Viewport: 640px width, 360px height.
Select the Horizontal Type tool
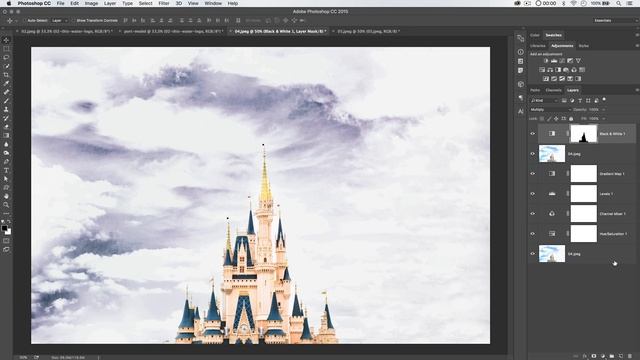pos(6,170)
